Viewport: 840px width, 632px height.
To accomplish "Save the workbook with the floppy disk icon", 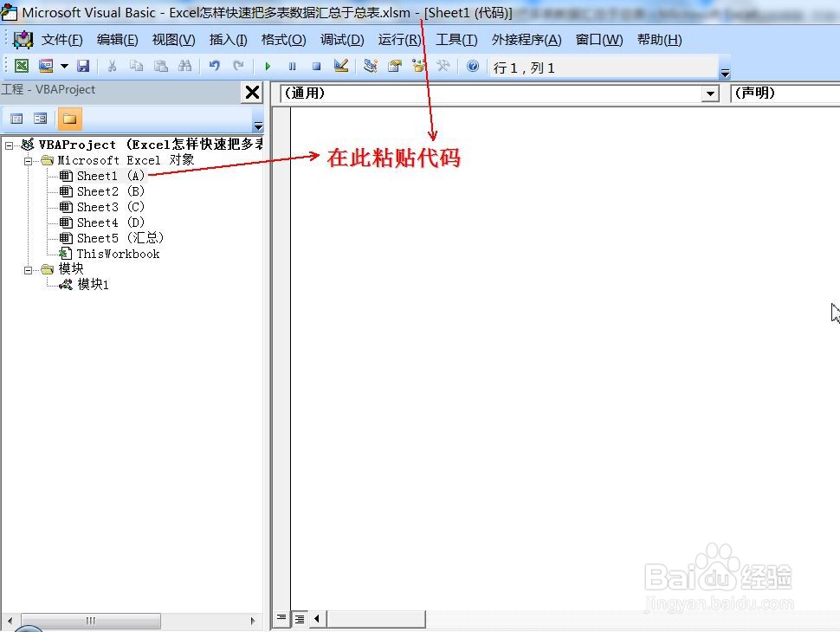I will (83, 66).
